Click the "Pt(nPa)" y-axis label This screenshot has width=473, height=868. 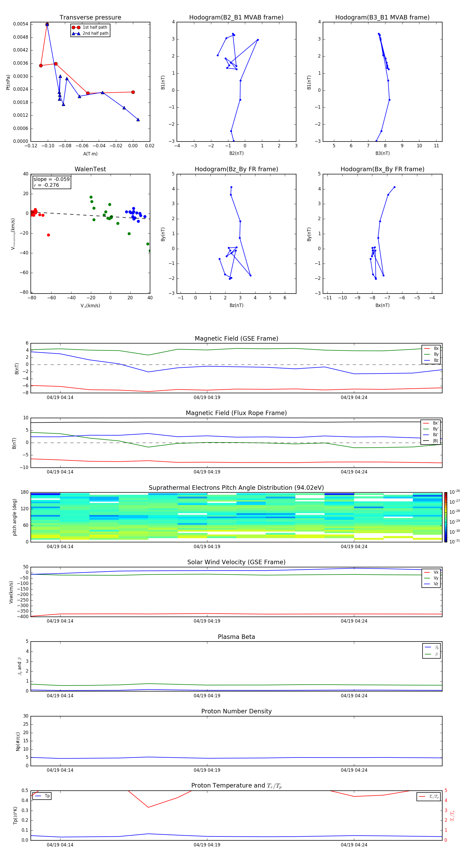click(8, 82)
